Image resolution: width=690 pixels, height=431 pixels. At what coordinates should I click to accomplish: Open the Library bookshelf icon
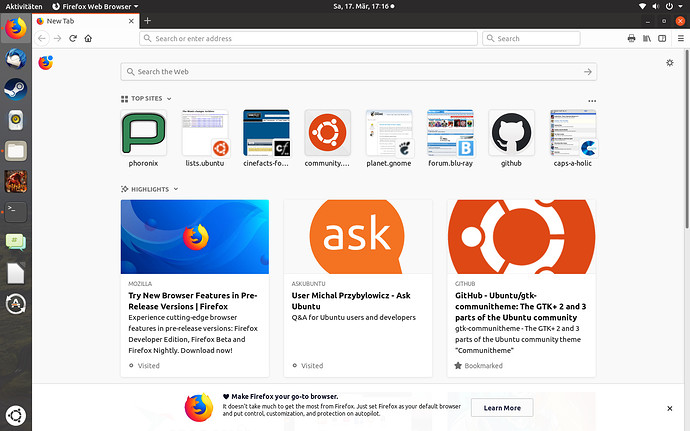647,38
